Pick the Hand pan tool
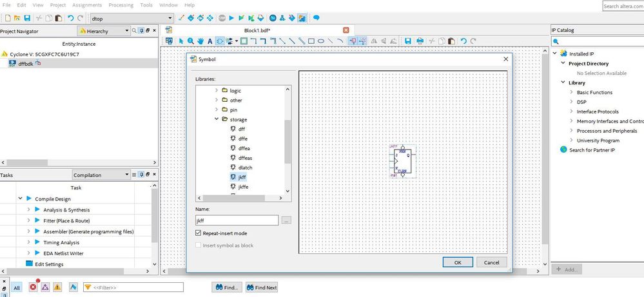Screen dimensions: 644x297 pyautogui.click(x=200, y=41)
